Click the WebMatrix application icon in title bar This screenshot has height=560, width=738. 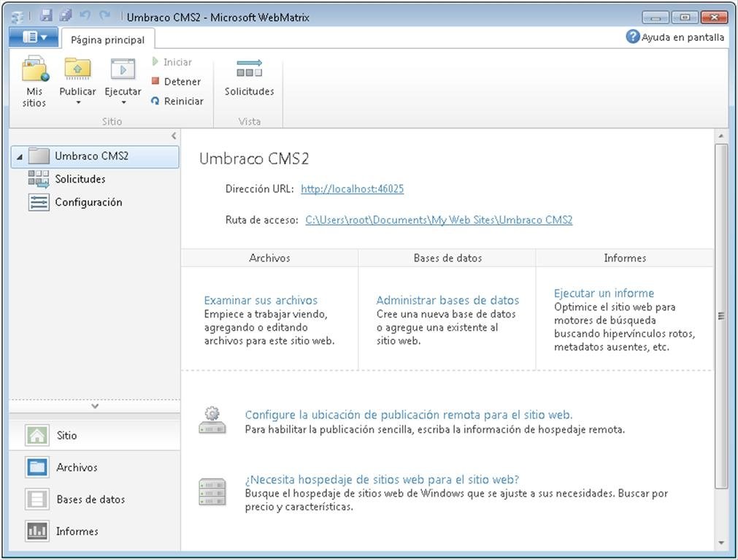[18, 18]
